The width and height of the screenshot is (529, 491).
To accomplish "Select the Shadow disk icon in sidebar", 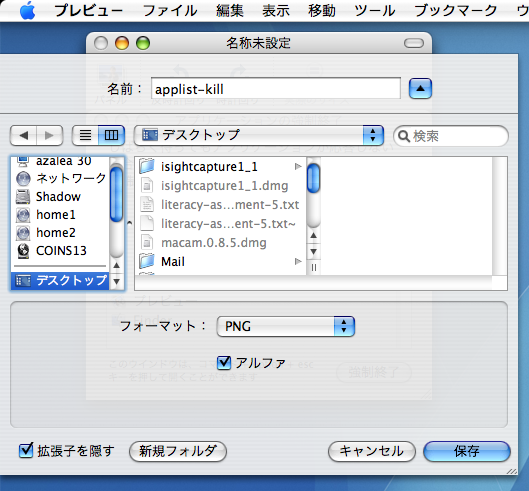I will point(23,197).
